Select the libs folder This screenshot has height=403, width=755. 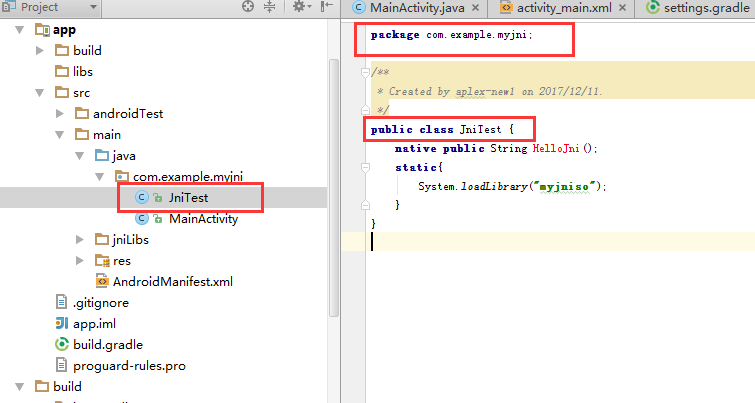pyautogui.click(x=83, y=72)
